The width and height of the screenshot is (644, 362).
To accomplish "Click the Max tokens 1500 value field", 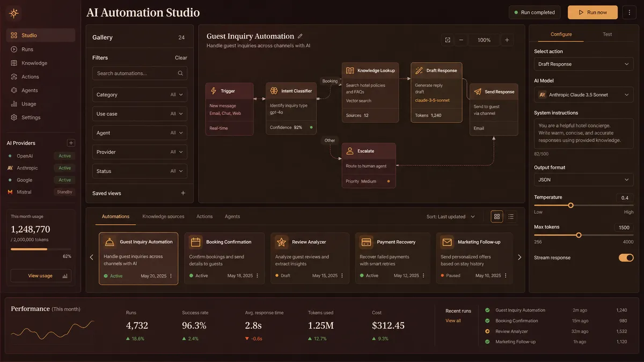I will 624,227.
